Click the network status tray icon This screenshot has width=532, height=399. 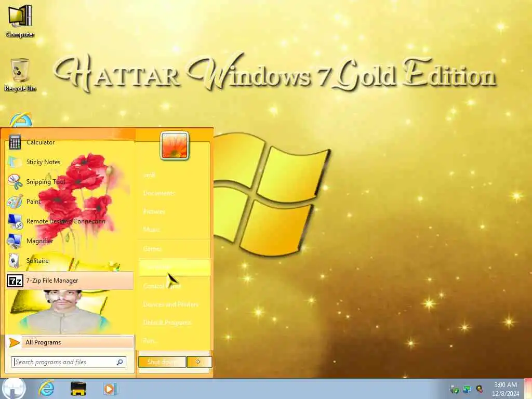click(x=467, y=389)
